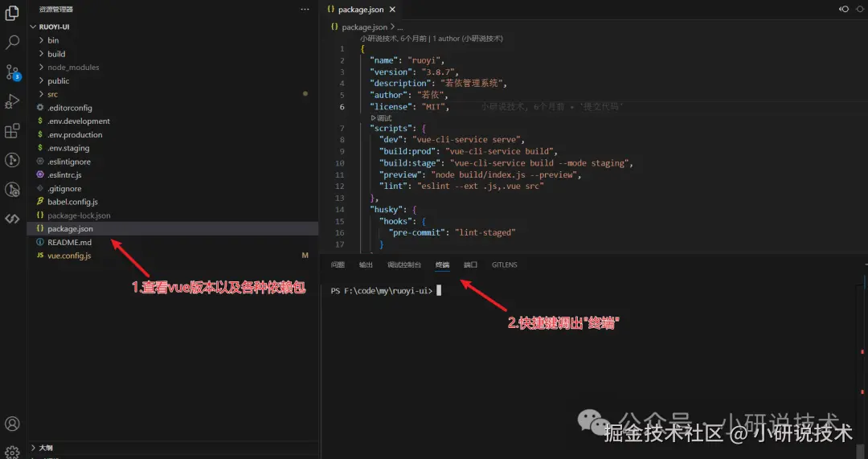
Task: Switch to the 输出 output panel tab
Action: click(366, 264)
